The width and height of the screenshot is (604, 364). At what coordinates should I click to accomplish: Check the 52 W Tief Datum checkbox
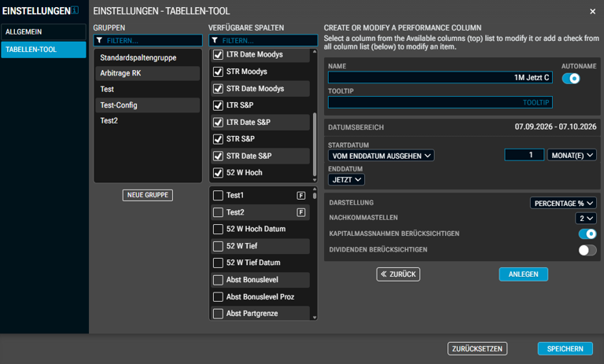tap(218, 263)
